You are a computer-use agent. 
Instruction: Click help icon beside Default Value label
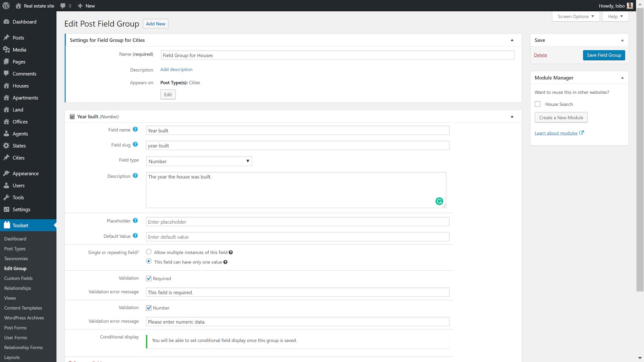(x=135, y=236)
